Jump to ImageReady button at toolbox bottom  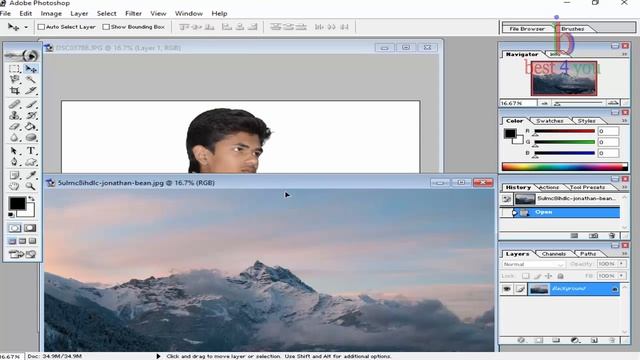point(22,254)
